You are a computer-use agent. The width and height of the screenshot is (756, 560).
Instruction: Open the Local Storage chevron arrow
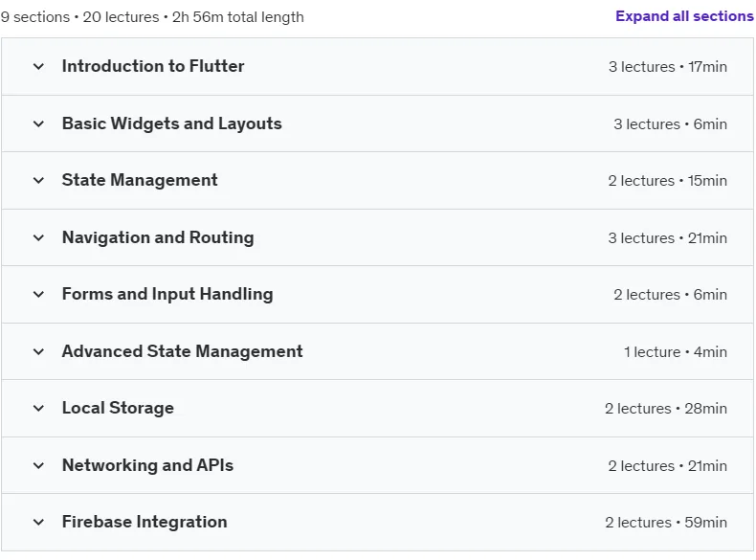click(38, 408)
